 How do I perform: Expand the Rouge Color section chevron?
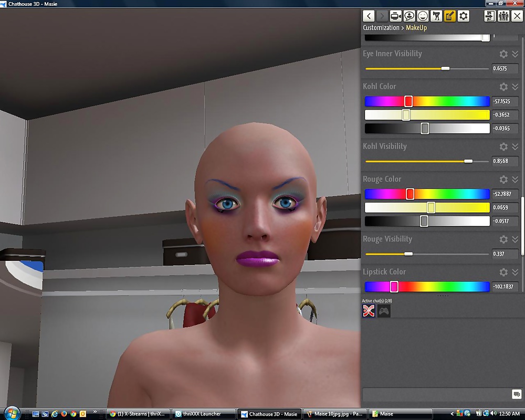point(515,180)
